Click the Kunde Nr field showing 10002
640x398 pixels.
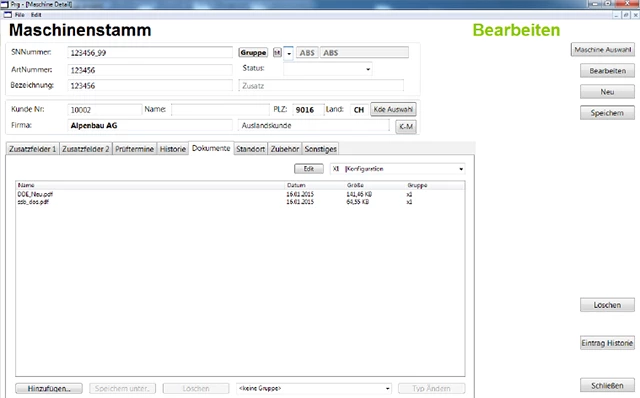104,110
